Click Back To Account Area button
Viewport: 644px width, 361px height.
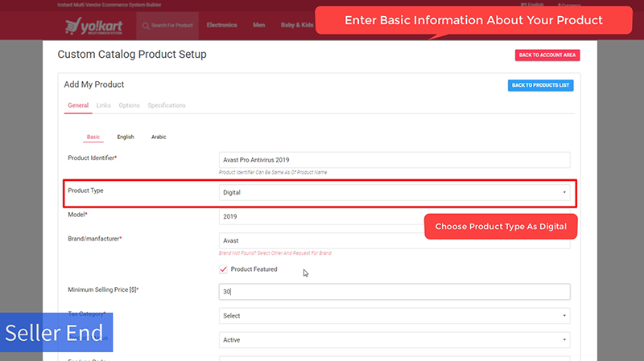547,55
